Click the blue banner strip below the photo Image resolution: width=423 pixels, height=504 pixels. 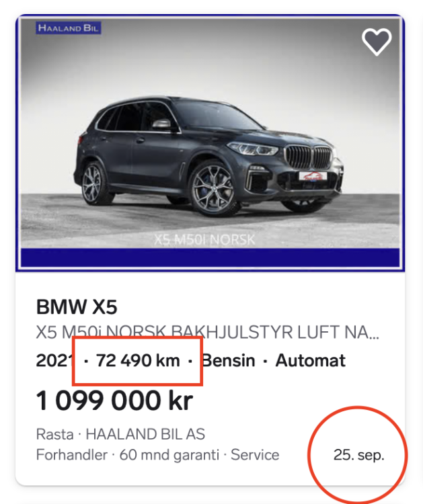coord(210,258)
